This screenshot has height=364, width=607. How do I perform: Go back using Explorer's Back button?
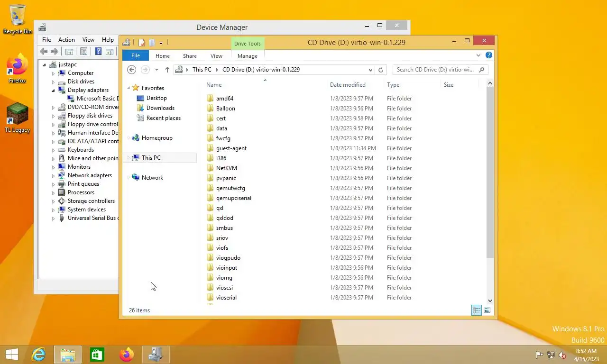click(x=132, y=70)
